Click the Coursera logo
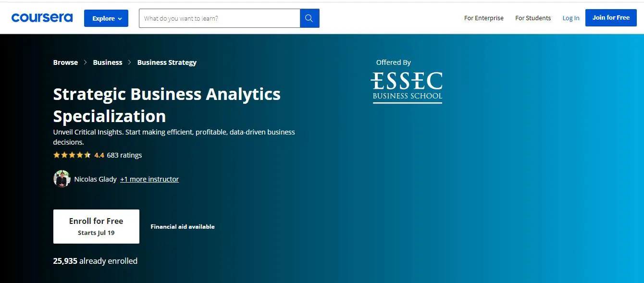Image resolution: width=644 pixels, height=283 pixels. (x=42, y=17)
